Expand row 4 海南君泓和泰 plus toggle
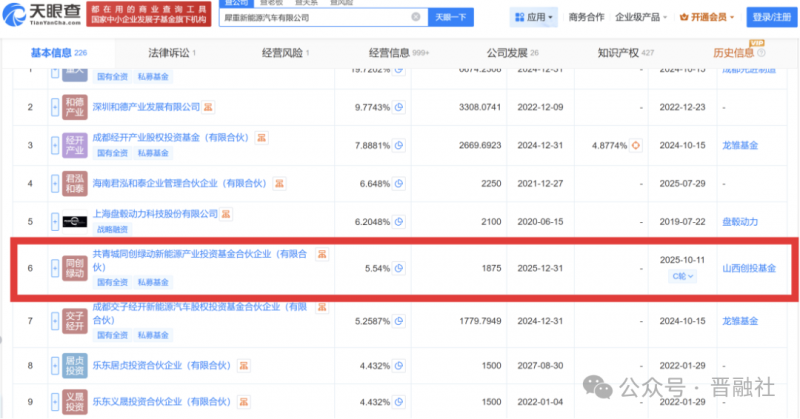The height and width of the screenshot is (419, 800). tap(55, 184)
